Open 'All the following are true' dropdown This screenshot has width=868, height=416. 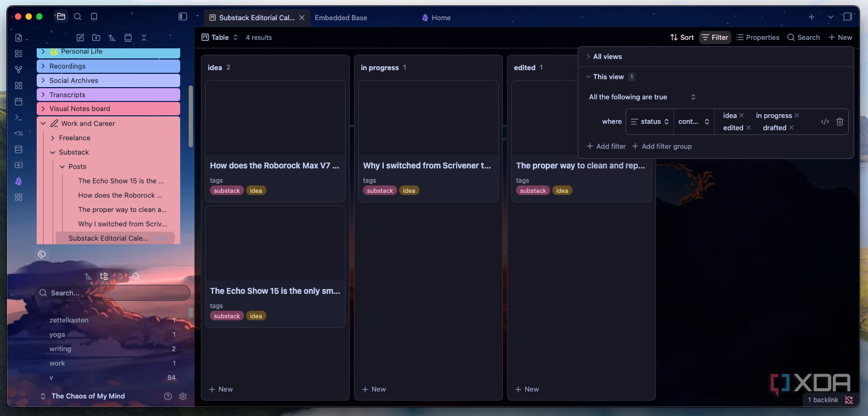[642, 97]
